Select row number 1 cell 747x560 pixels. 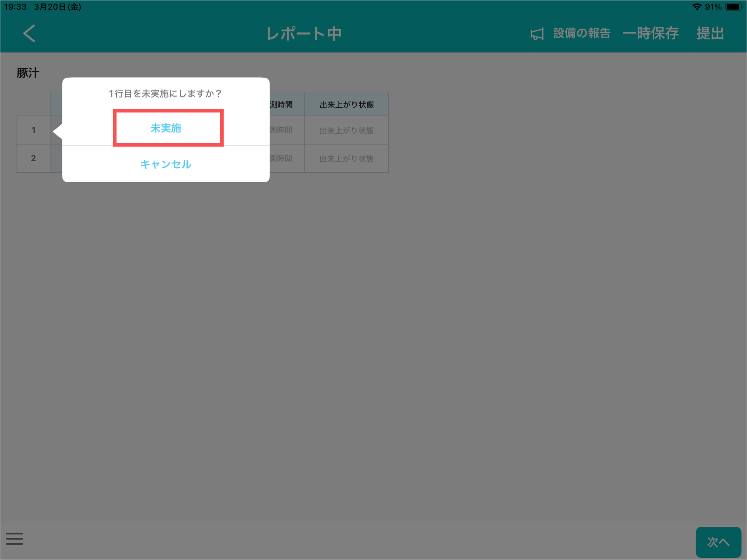coord(34,130)
